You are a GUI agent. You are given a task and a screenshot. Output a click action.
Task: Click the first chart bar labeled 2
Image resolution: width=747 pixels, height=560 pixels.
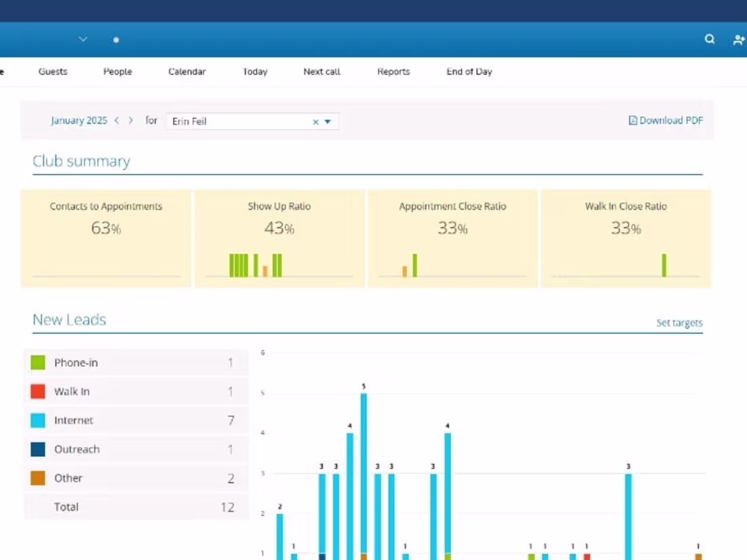pos(280,537)
